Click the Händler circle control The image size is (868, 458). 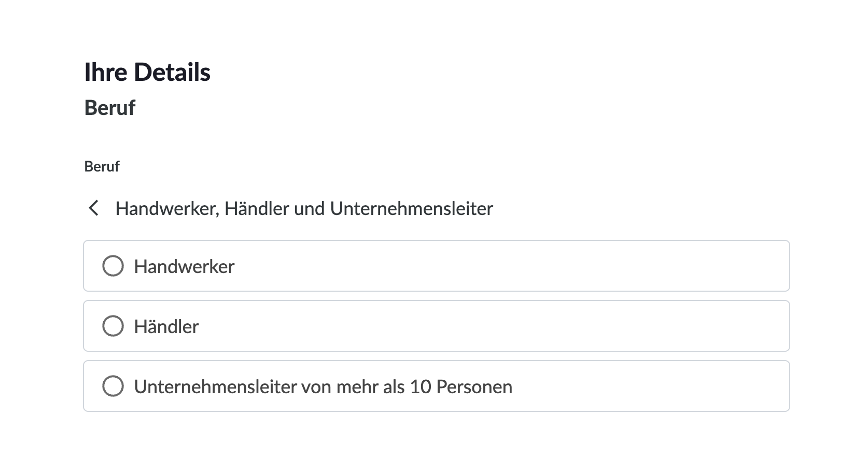coord(113,326)
